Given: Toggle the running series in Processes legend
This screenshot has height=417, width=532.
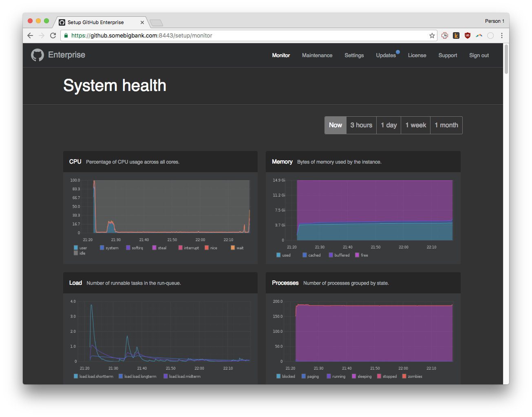Looking at the screenshot, I should click(336, 376).
